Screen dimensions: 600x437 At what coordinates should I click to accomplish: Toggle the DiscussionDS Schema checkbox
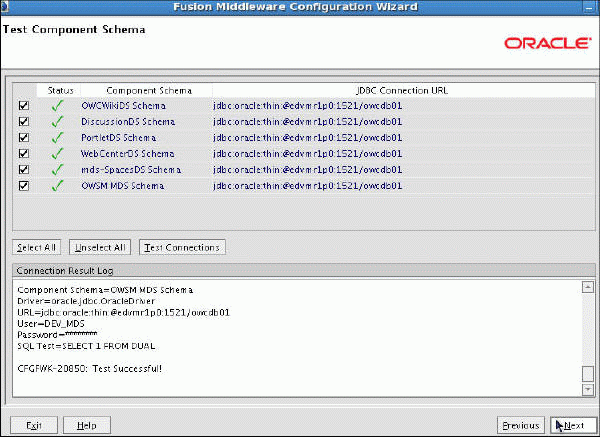[24, 122]
